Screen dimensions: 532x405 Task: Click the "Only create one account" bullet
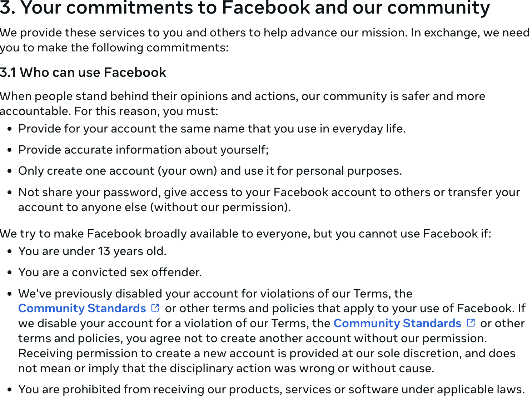point(210,171)
